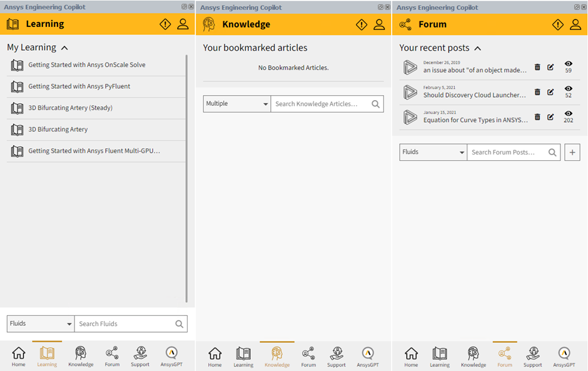Open the "an issue about" forum post
The width and height of the screenshot is (588, 371).
coord(475,70)
